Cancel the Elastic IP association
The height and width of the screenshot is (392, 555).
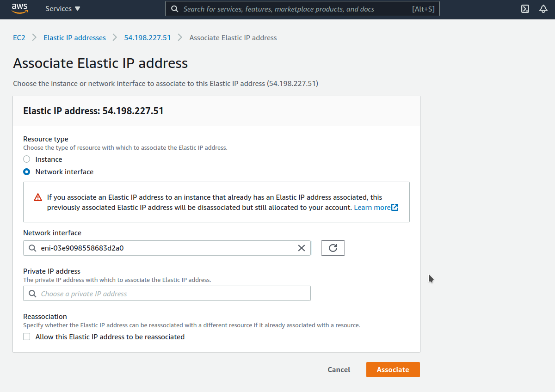pos(339,369)
